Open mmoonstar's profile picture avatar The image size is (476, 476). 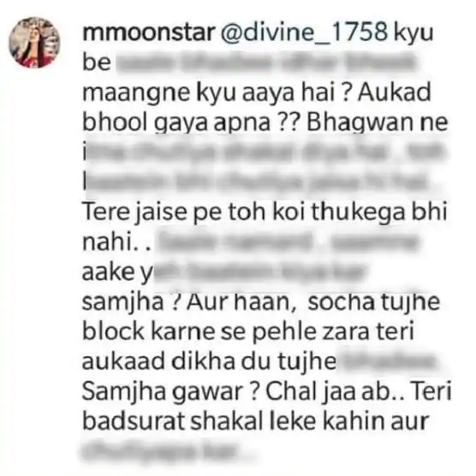34,42
